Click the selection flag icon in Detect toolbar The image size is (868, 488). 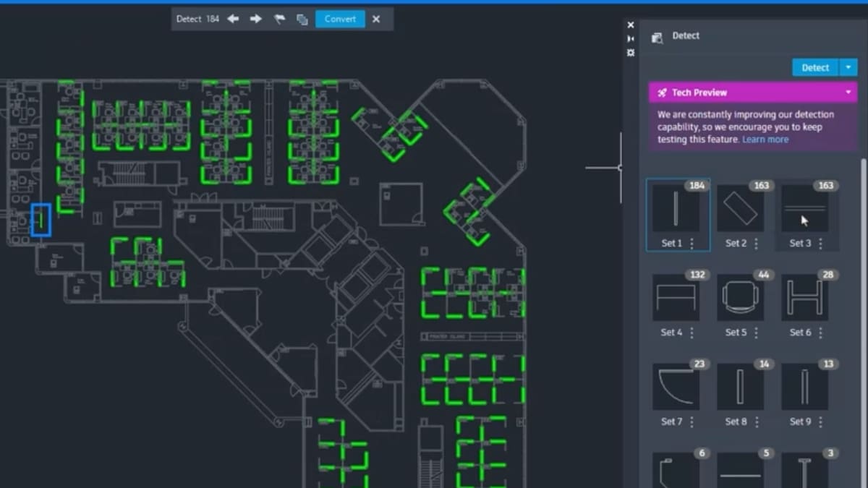279,19
